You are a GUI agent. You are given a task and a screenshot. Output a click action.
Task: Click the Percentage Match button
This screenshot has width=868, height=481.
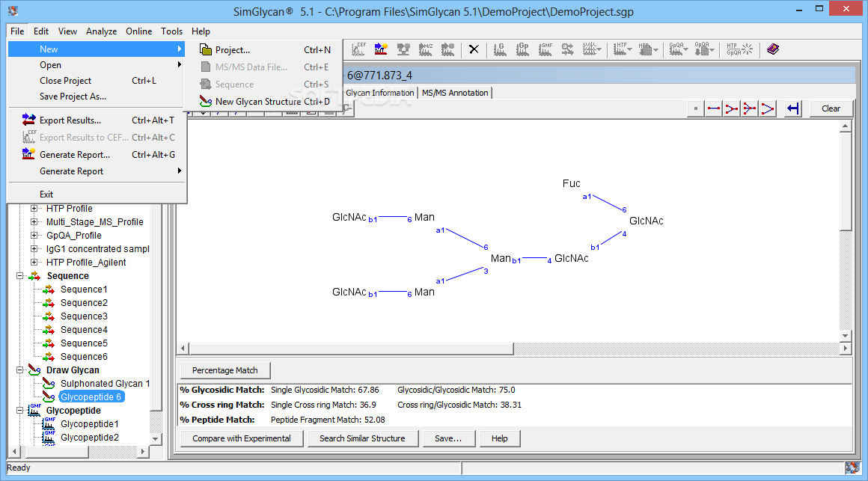[224, 370]
